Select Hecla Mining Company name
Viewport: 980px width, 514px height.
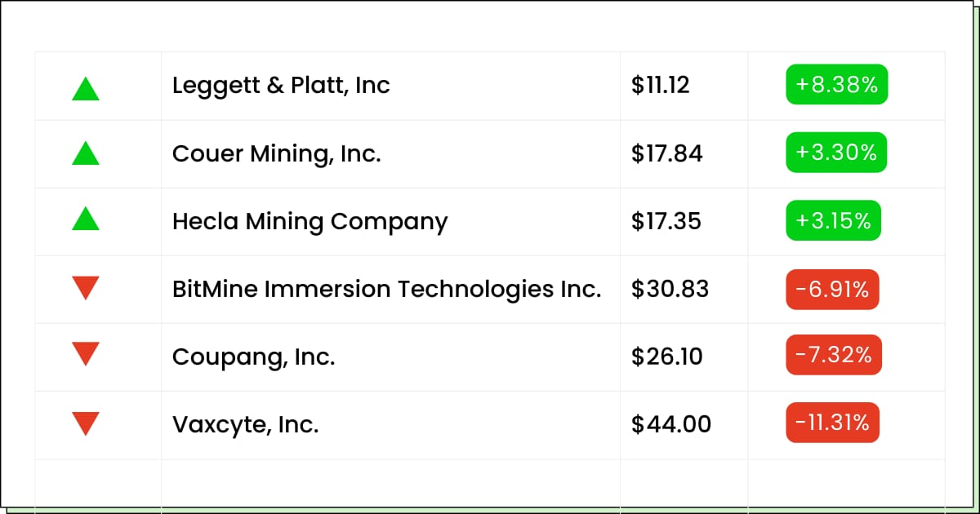pyautogui.click(x=310, y=221)
